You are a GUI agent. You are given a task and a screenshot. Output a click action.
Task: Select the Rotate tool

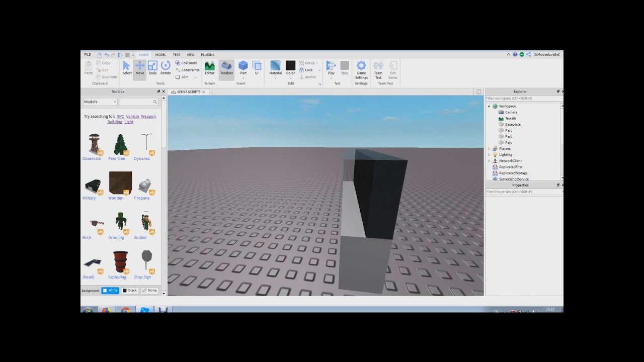(x=166, y=68)
